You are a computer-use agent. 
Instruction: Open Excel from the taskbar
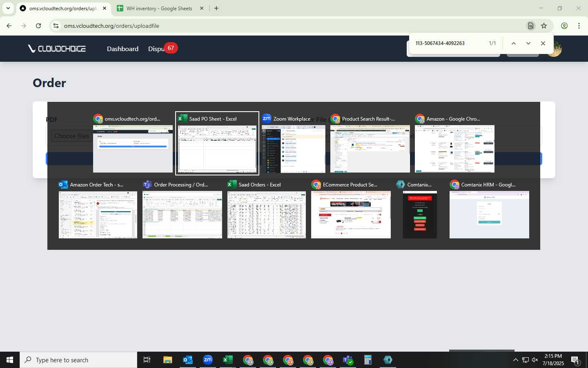(228, 360)
